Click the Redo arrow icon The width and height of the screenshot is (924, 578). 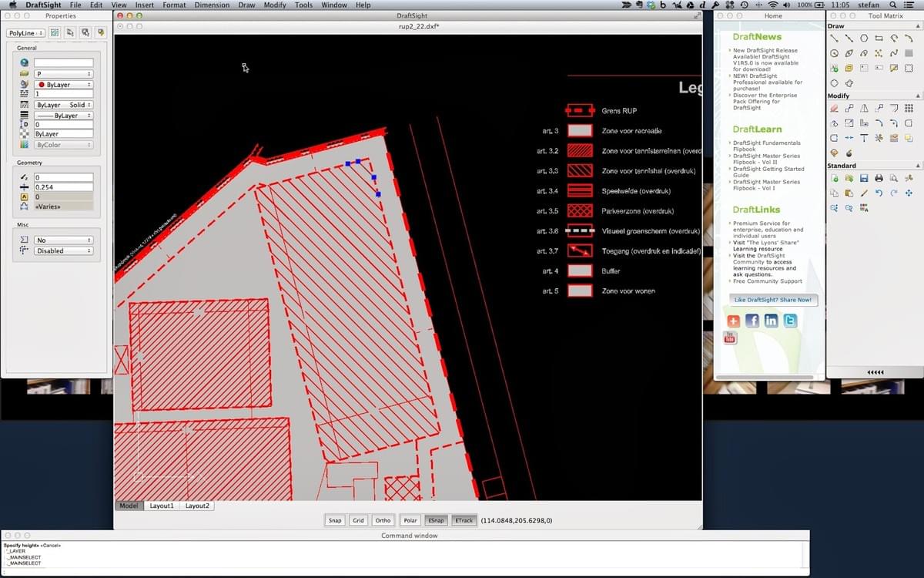893,193
